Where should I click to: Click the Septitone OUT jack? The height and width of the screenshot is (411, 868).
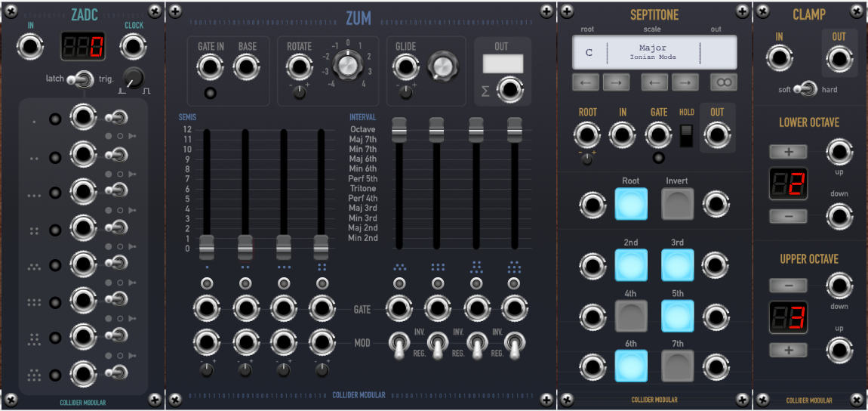click(717, 135)
